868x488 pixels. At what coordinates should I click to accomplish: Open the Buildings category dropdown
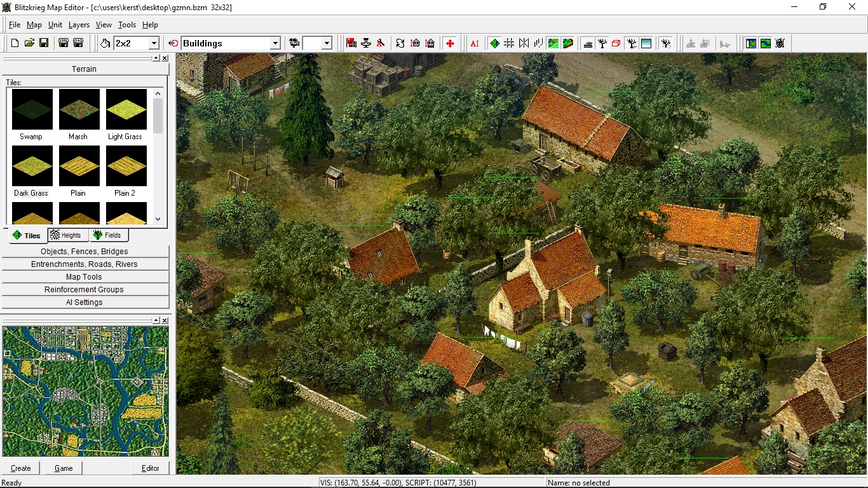click(275, 43)
